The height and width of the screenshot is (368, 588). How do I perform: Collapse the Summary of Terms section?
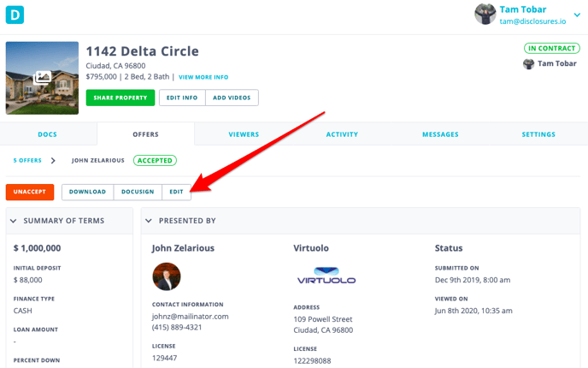click(x=14, y=221)
